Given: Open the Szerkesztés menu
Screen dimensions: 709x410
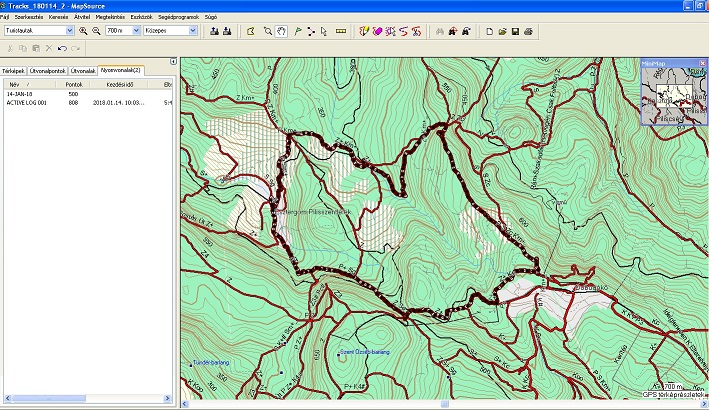Looking at the screenshot, I should pos(27,17).
